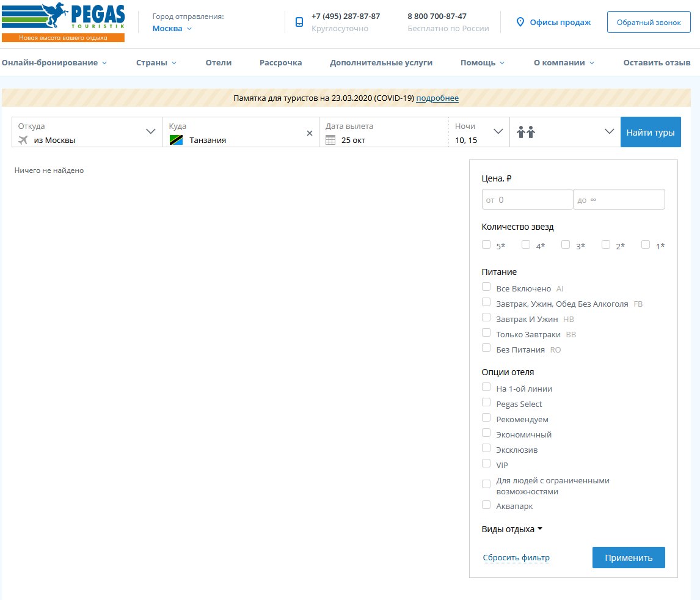Open the Москва departure city dropdown
The height and width of the screenshot is (600, 700).
click(x=172, y=28)
